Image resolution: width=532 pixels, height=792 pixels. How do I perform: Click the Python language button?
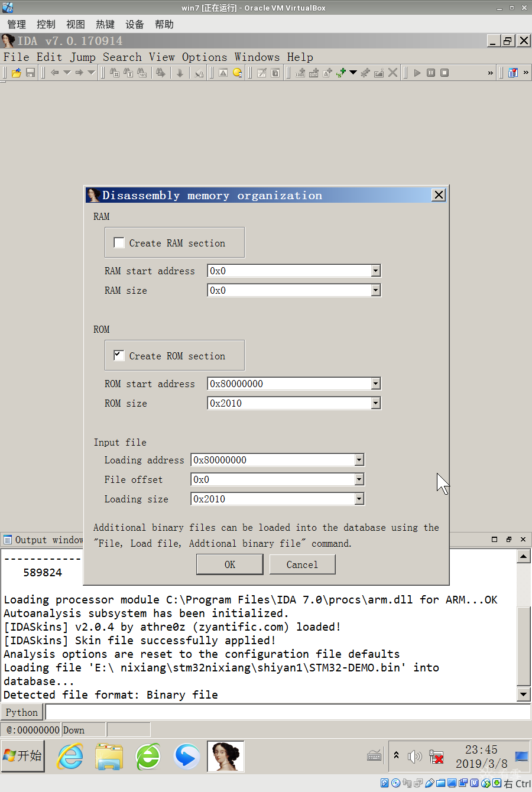(x=22, y=712)
